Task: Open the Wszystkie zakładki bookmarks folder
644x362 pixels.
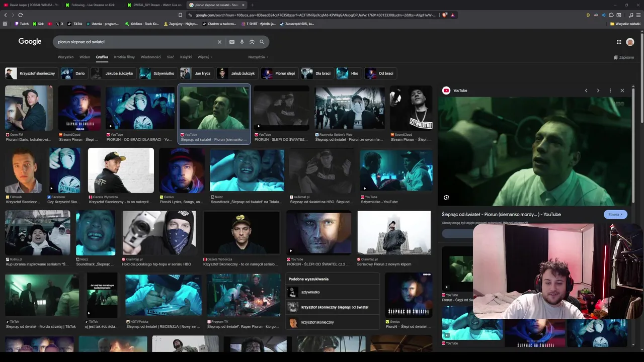Action: 625,24
